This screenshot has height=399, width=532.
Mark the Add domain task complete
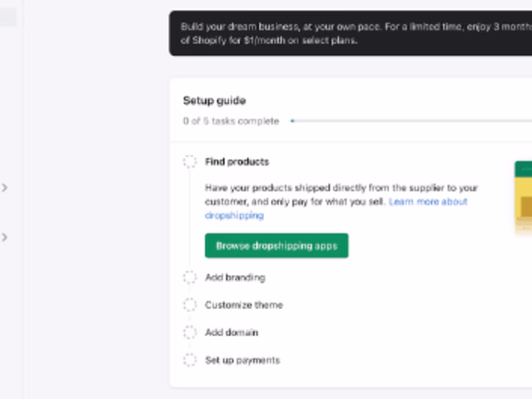click(x=190, y=332)
